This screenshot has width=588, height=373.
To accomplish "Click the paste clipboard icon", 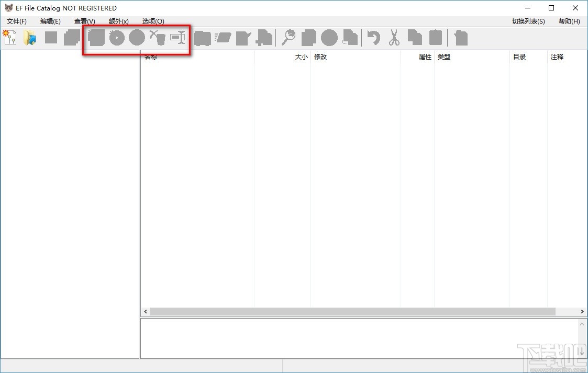I will tap(435, 37).
